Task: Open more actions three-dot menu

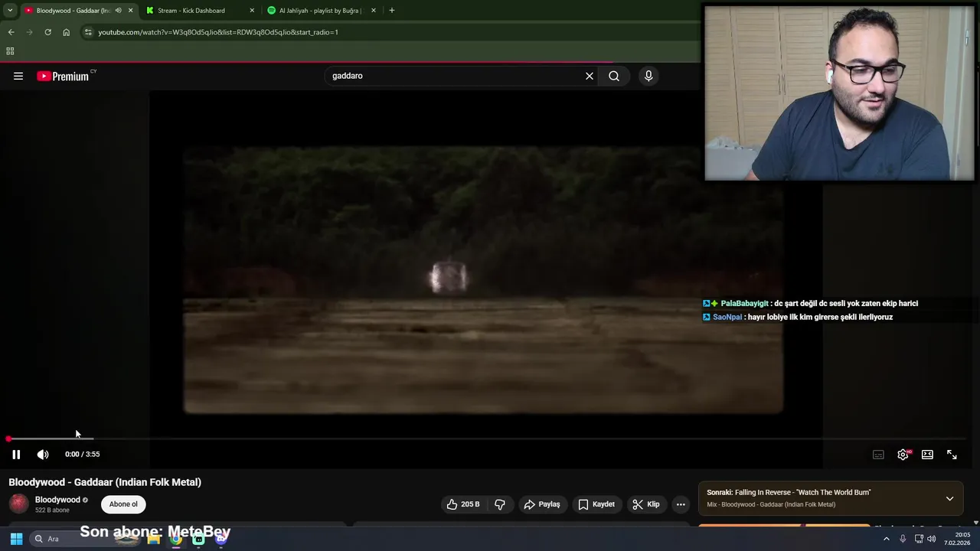Action: point(681,504)
